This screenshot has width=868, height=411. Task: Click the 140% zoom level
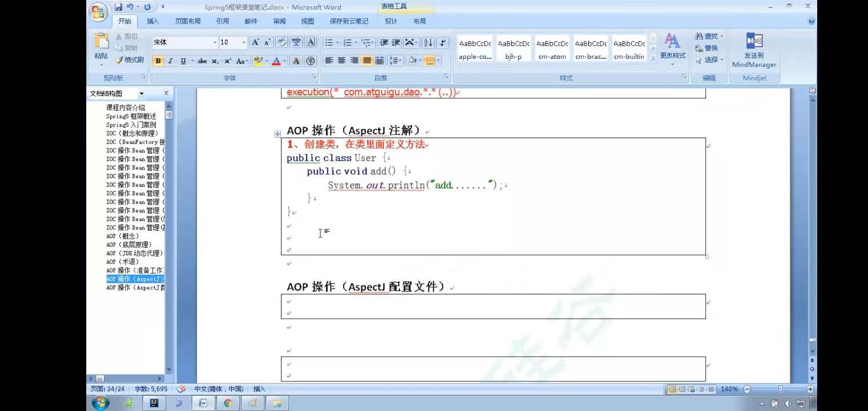point(729,389)
